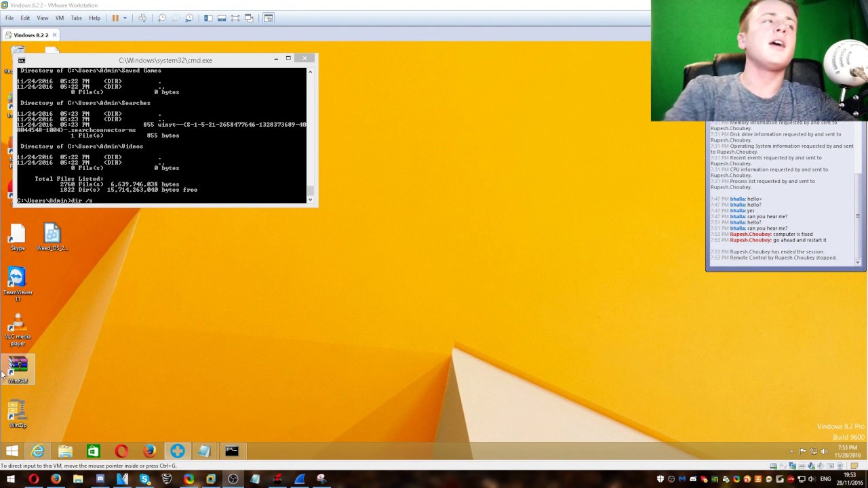Open the blue plus-sign app in guest taskbar
868x488 pixels.
(177, 451)
